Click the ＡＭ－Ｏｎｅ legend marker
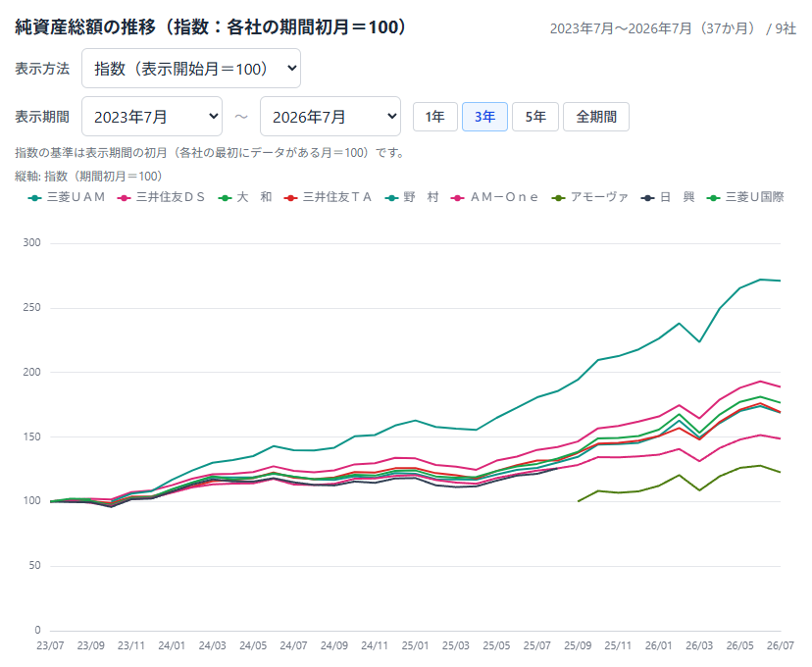The image size is (812, 667). (x=457, y=198)
